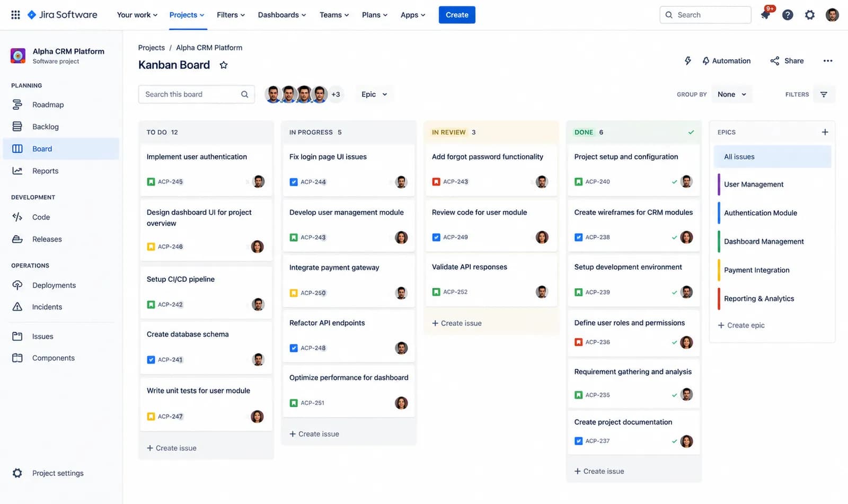Click the Backlog icon in sidebar
This screenshot has width=848, height=504.
pyautogui.click(x=17, y=127)
